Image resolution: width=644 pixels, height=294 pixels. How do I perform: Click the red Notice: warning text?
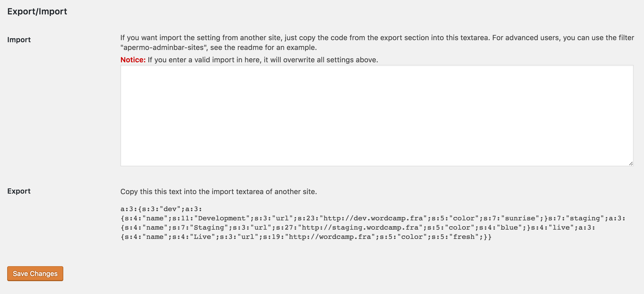click(133, 60)
